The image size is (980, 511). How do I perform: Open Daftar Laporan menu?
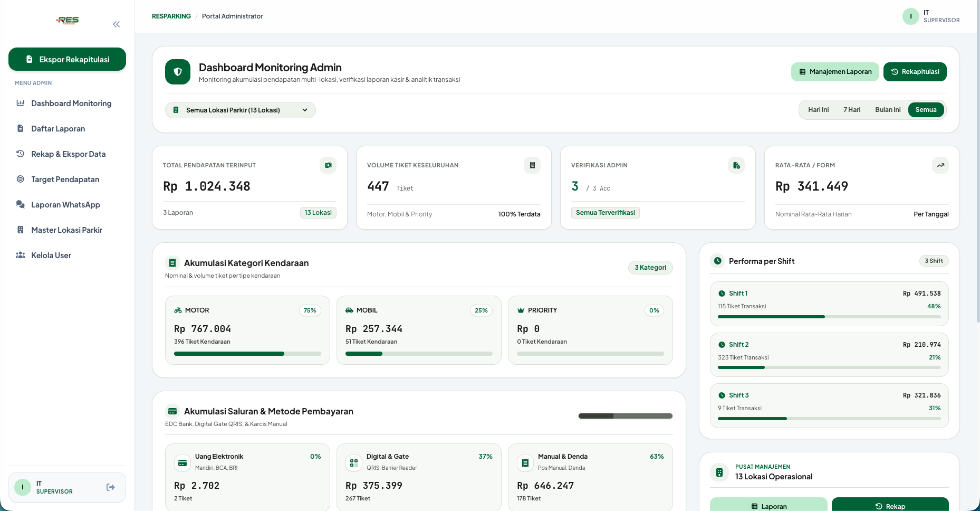[68, 129]
